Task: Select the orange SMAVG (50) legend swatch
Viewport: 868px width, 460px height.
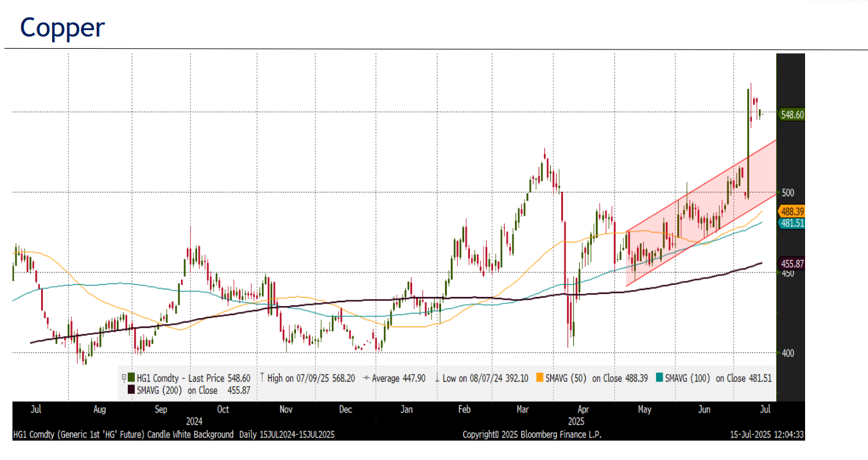Action: point(539,379)
